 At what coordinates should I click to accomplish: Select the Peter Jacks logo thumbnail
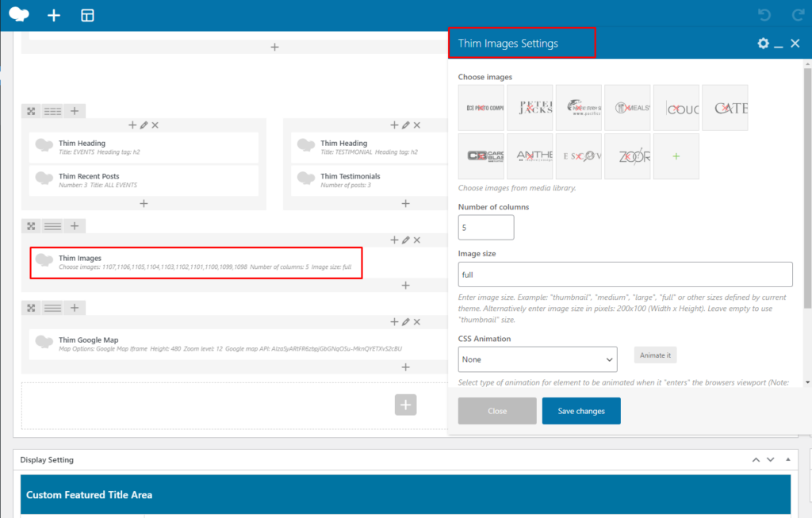tap(530, 108)
